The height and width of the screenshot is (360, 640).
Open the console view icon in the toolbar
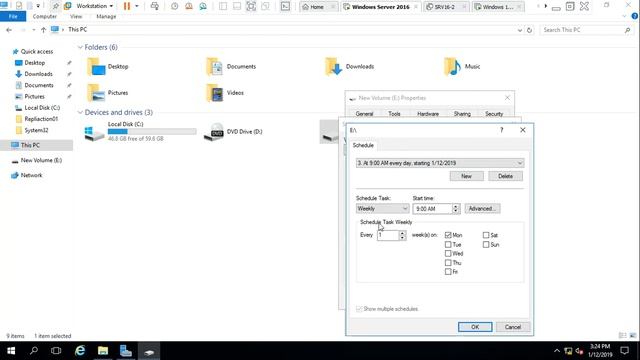(285, 6)
